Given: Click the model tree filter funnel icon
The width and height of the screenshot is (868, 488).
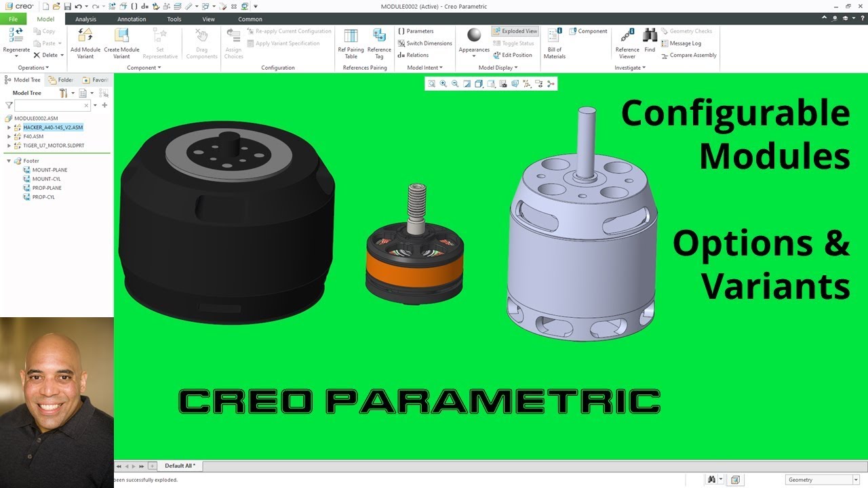Looking at the screenshot, I should coord(9,105).
